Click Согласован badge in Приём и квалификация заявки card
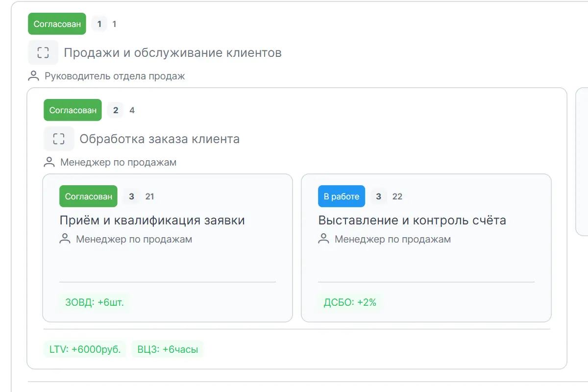588x392 pixels. (x=88, y=196)
